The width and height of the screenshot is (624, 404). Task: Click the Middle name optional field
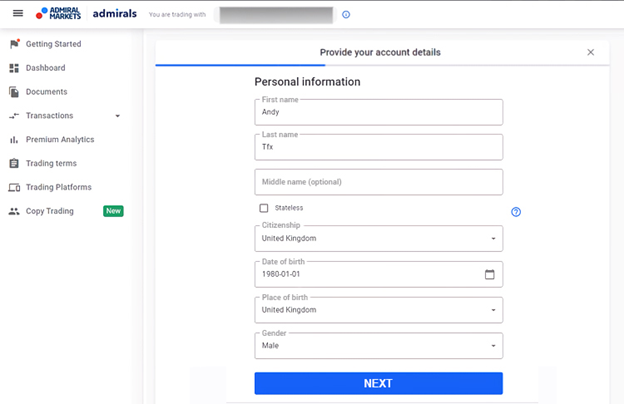click(378, 182)
